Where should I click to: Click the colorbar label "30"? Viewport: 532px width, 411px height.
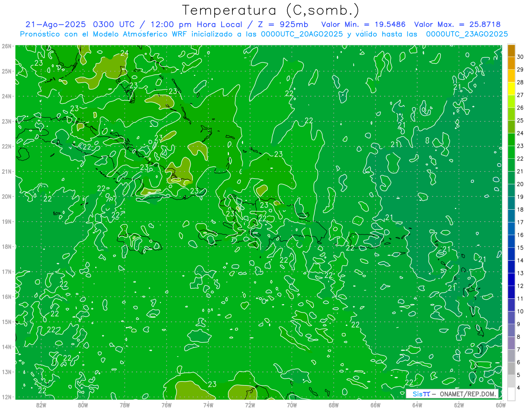tap(520, 56)
